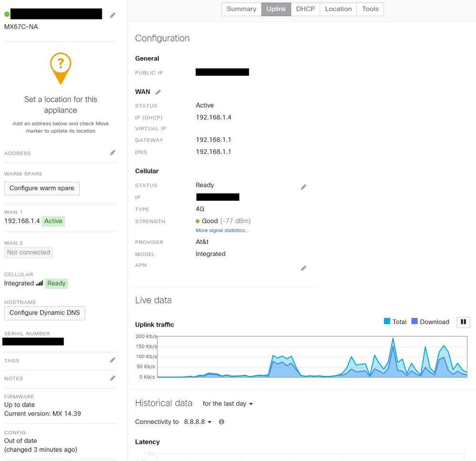The height and width of the screenshot is (461, 476).
Task: Click the Tags edit pencil icon
Action: [x=112, y=360]
